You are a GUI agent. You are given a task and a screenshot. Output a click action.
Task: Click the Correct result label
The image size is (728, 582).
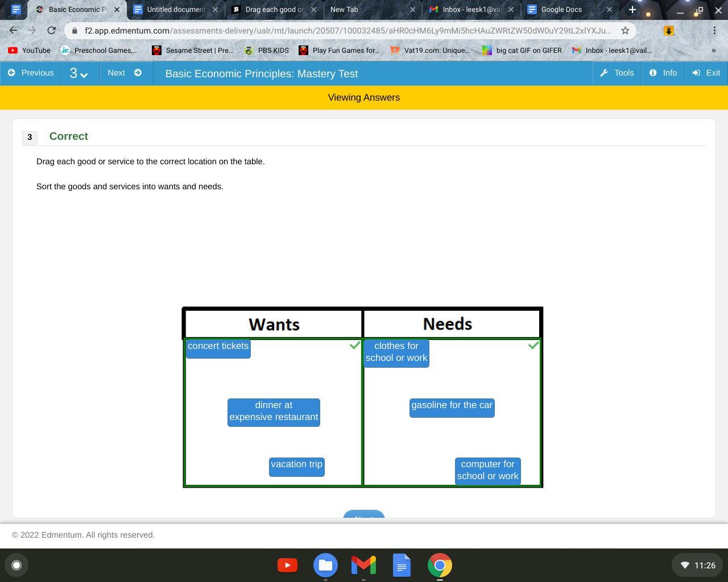point(69,136)
